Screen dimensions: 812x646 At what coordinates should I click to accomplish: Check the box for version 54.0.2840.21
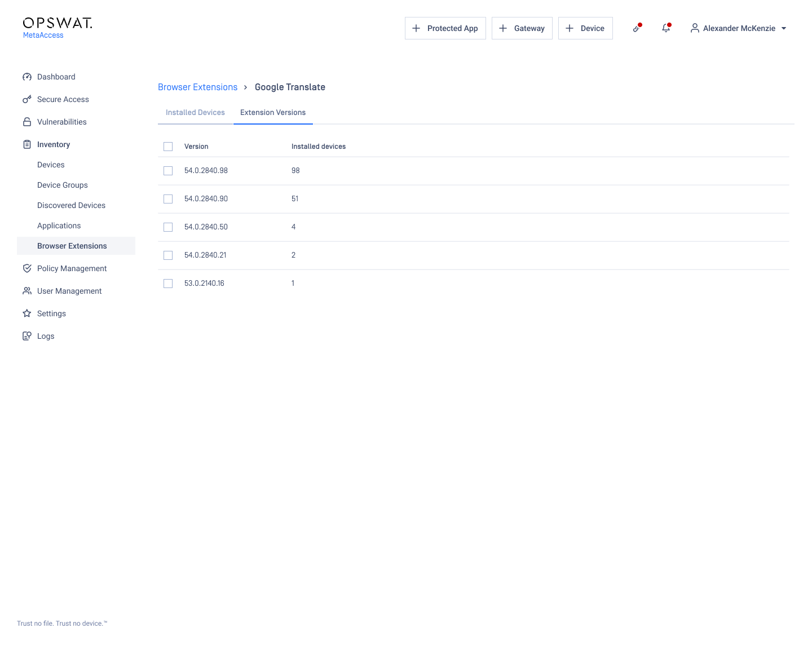[x=168, y=255]
